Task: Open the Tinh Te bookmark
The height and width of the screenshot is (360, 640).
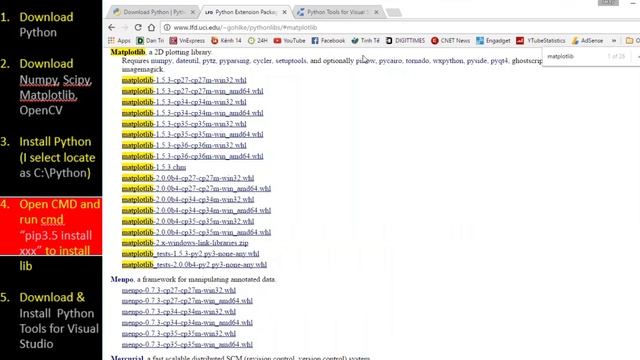Action: click(x=365, y=40)
